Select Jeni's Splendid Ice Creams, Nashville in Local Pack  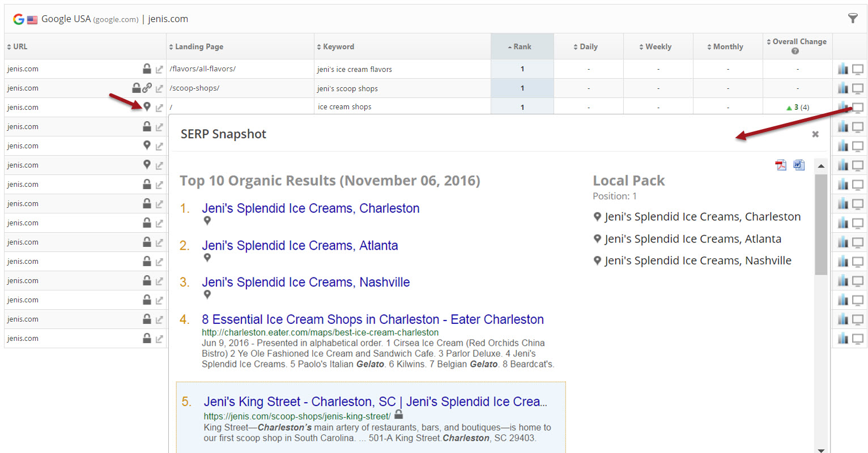coord(697,261)
